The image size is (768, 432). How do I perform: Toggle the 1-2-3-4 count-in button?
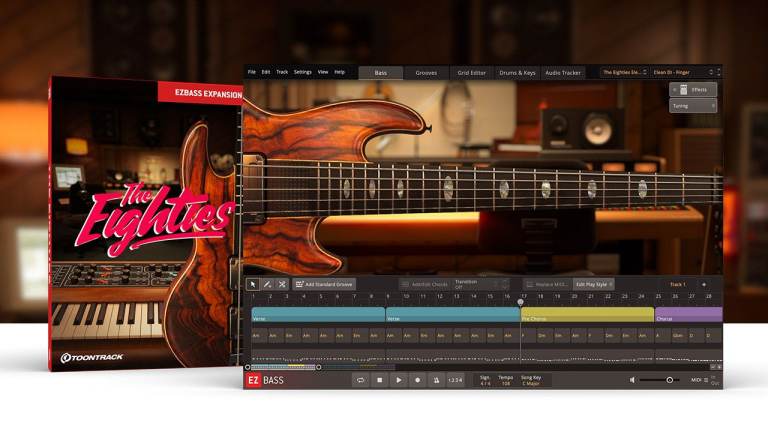(x=455, y=380)
